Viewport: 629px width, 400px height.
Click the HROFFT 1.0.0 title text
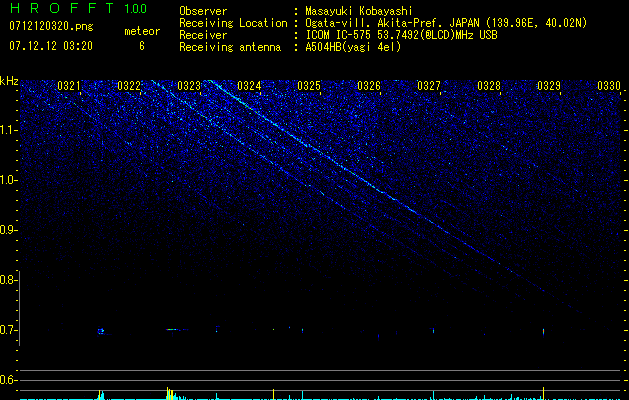coord(78,8)
